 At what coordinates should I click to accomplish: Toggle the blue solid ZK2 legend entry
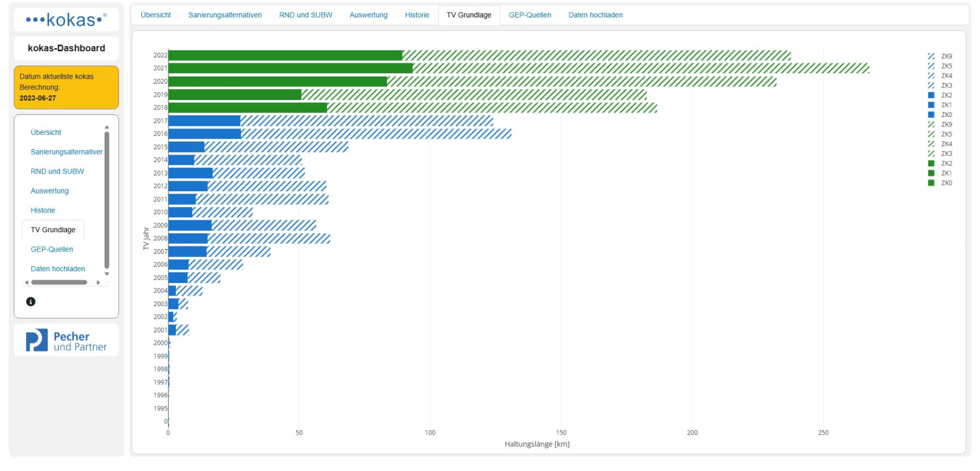click(940, 95)
